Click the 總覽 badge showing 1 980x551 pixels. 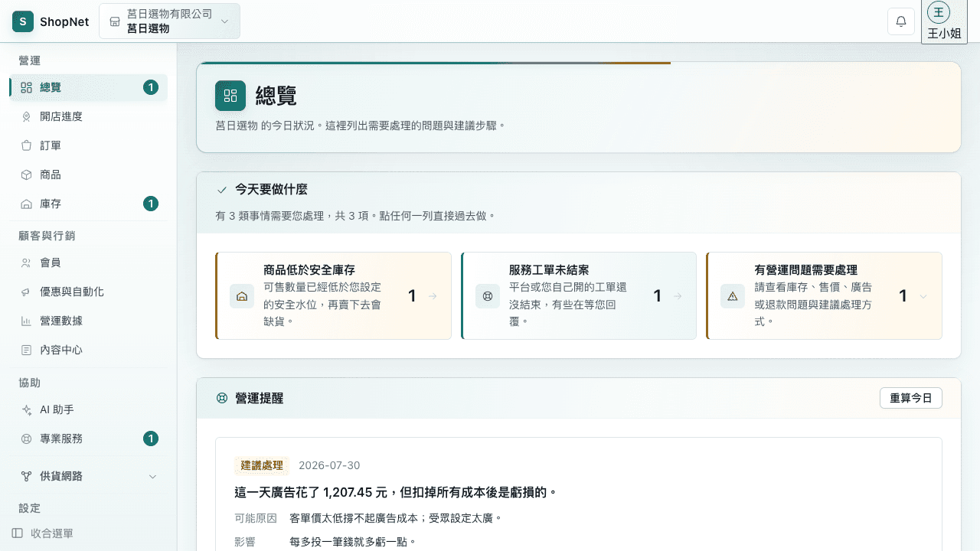(151, 87)
